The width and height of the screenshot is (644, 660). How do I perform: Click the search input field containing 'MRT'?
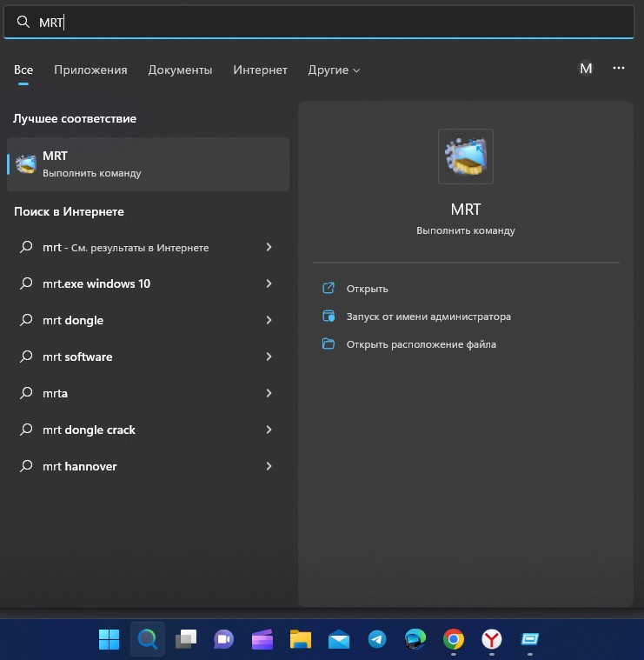(x=330, y=23)
